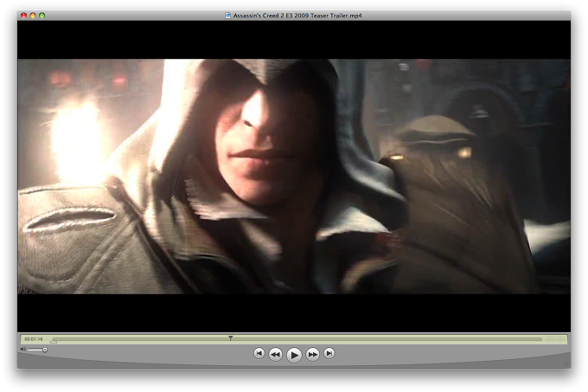
Task: Zoom the window with the green button
Action: click(x=42, y=16)
